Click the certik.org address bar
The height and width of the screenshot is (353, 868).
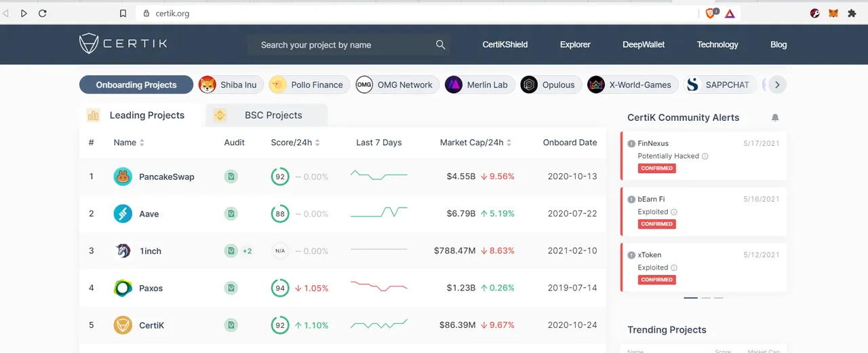click(x=417, y=13)
